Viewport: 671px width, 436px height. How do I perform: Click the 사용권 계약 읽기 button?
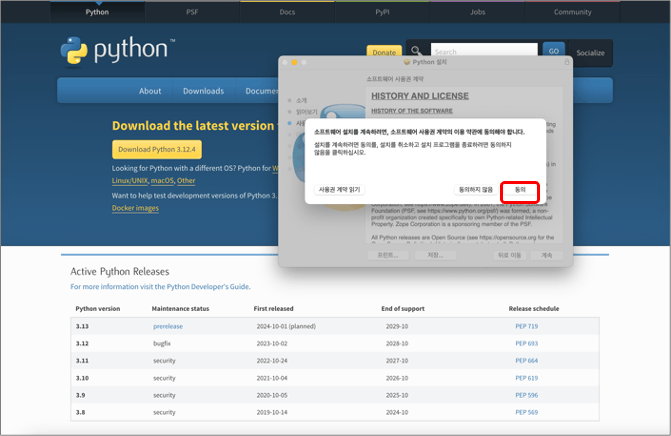pyautogui.click(x=339, y=190)
